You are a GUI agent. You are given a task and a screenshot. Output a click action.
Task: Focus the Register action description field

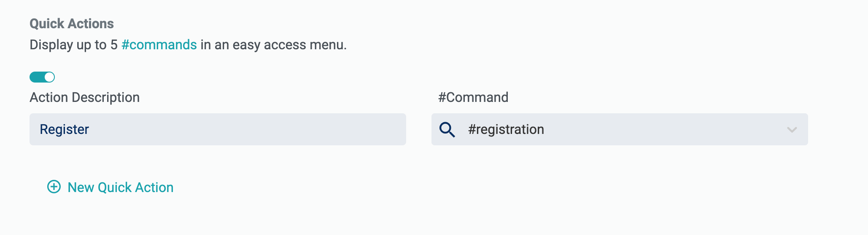[x=218, y=129]
